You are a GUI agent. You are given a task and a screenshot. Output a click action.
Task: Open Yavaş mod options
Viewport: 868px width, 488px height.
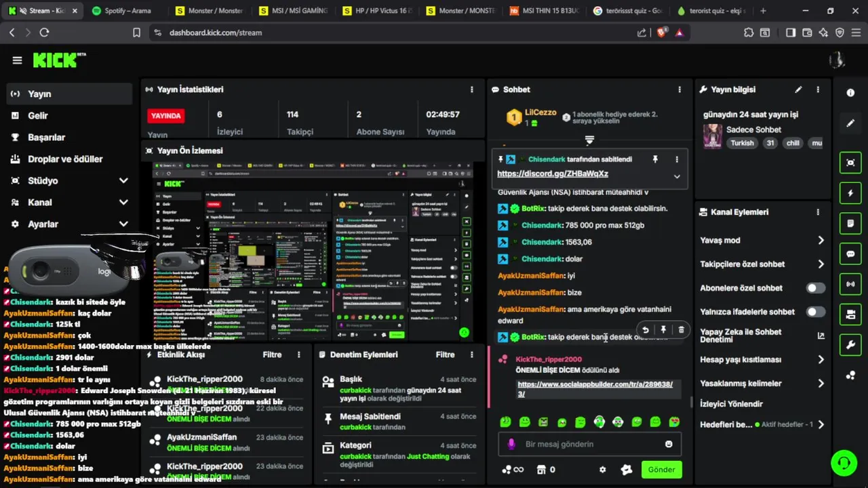(x=762, y=240)
